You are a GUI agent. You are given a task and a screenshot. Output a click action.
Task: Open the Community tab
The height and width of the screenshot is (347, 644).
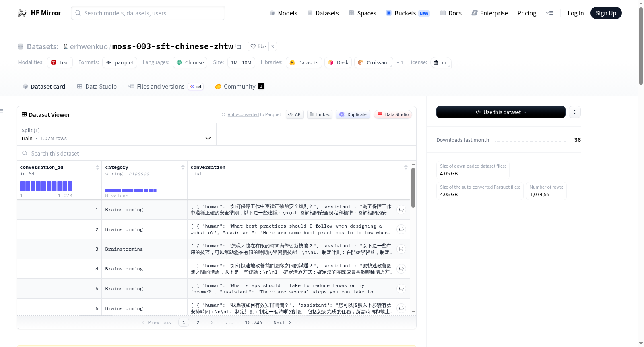click(x=239, y=86)
